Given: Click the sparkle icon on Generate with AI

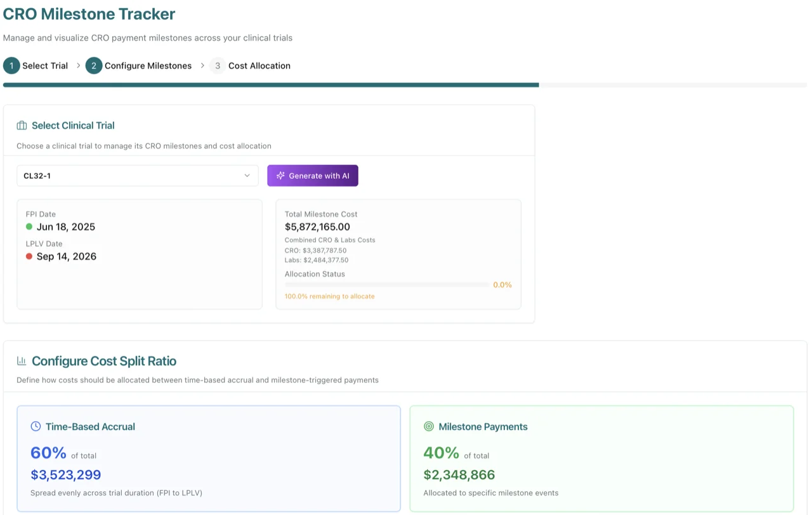Looking at the screenshot, I should coord(280,175).
